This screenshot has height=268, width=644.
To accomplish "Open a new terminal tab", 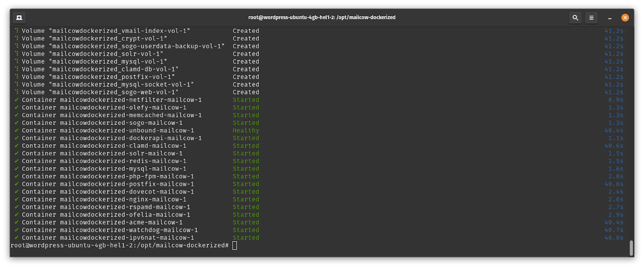I will pos(19,18).
